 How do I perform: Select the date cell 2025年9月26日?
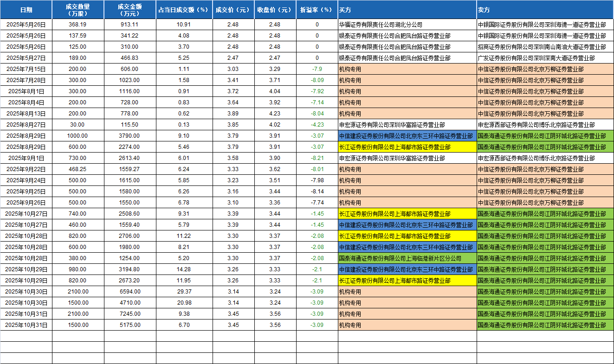[26, 203]
